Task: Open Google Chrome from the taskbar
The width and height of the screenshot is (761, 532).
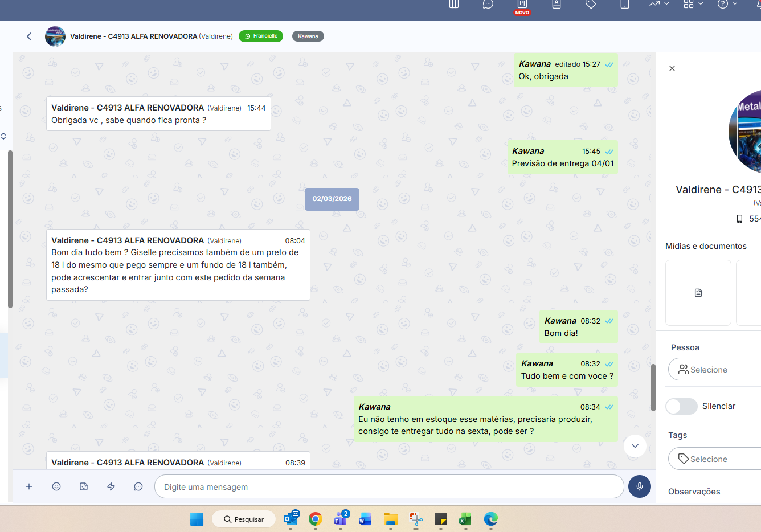Action: (316, 519)
